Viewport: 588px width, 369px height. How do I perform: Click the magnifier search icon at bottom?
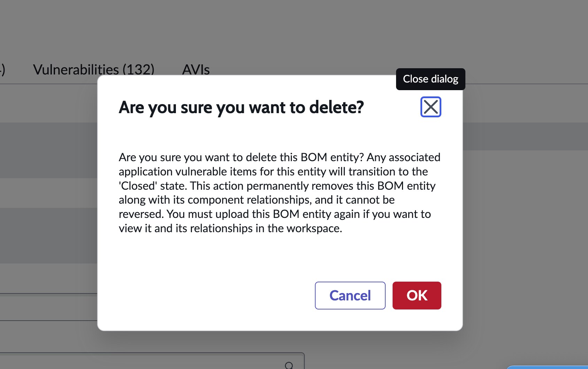point(289,365)
